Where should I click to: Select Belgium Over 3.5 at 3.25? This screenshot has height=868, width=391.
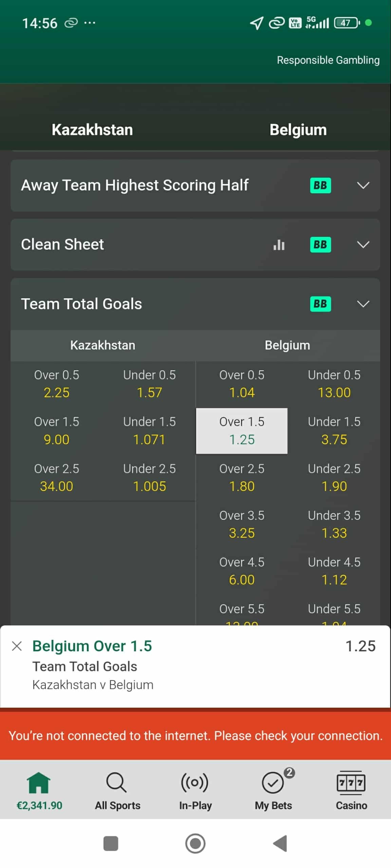[x=242, y=524]
